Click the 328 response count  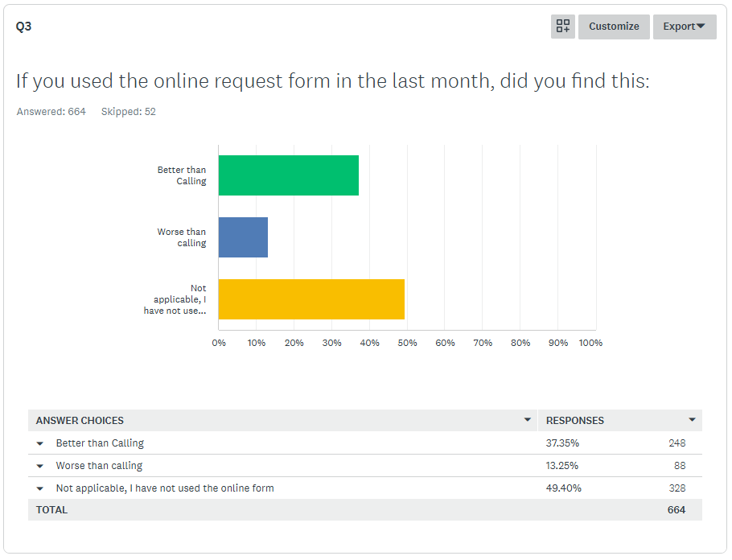click(x=676, y=488)
